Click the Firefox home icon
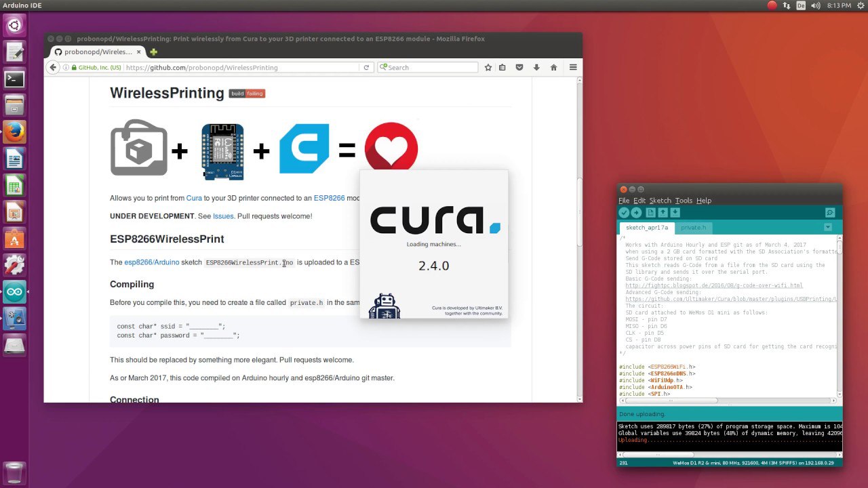 click(x=553, y=67)
